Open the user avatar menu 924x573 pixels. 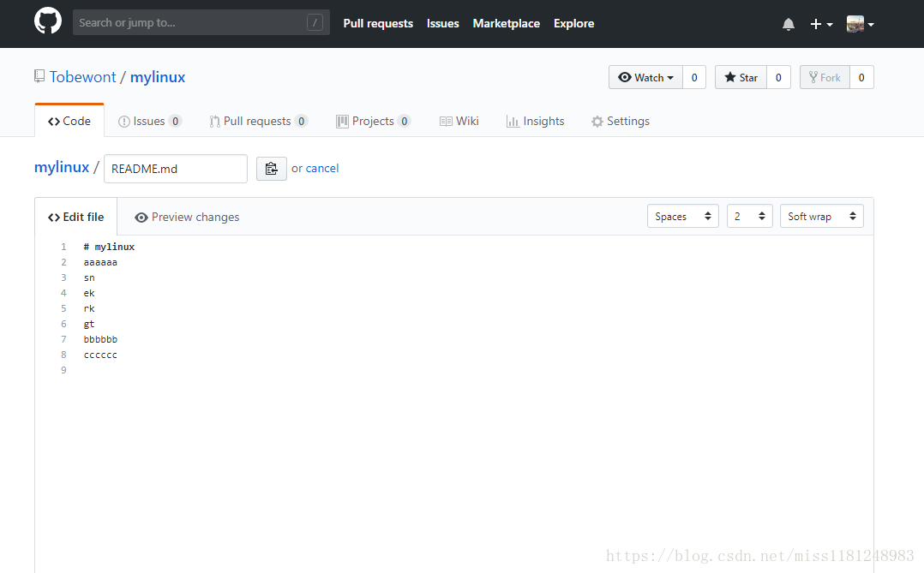[x=860, y=24]
